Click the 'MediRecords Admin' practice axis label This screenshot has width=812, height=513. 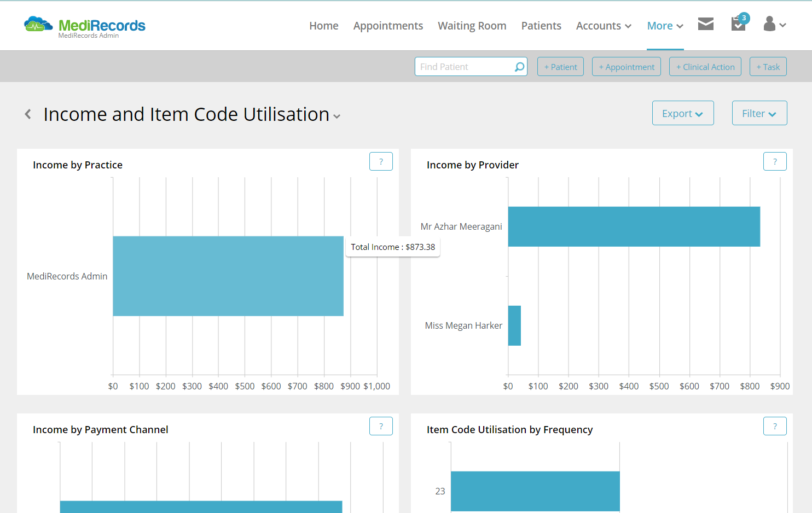[x=67, y=276]
